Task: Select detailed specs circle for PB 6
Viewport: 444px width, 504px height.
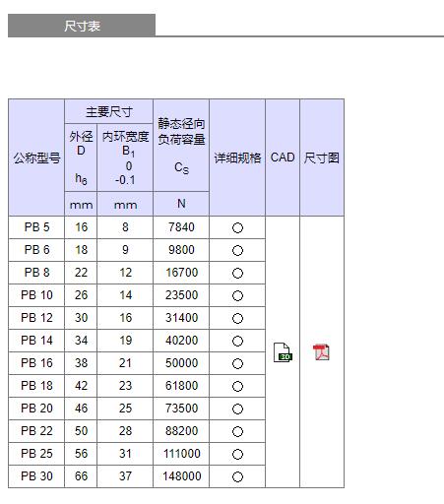Action: click(x=237, y=250)
